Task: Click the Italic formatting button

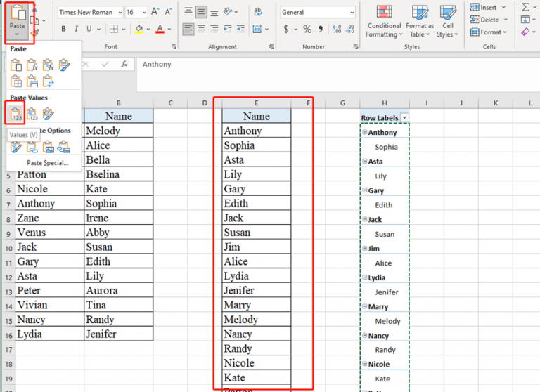Action: click(77, 30)
